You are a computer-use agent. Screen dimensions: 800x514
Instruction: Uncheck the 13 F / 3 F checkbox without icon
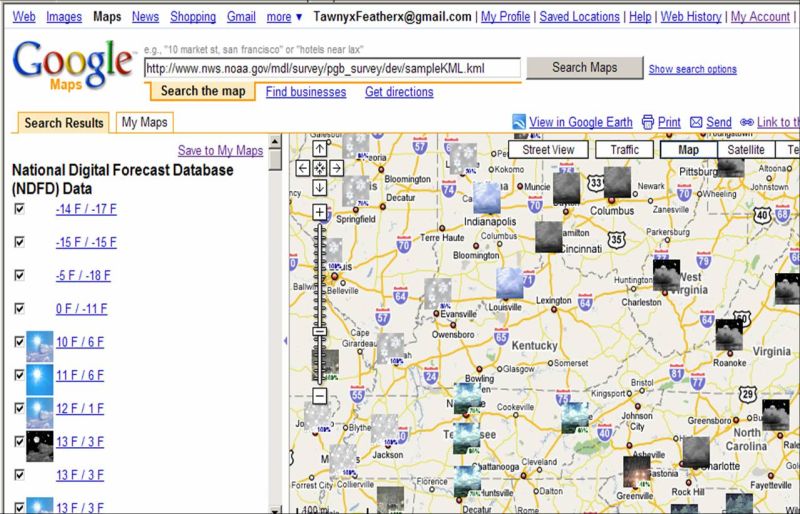(x=19, y=475)
